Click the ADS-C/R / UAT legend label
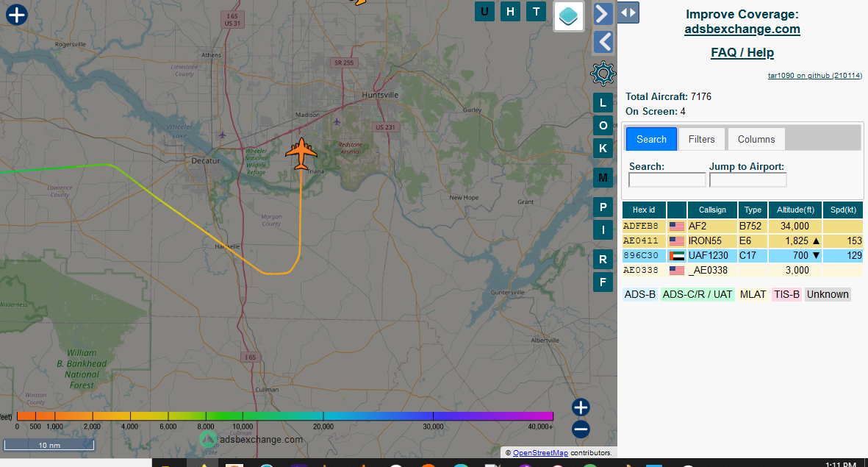The image size is (868, 467). coord(697,294)
